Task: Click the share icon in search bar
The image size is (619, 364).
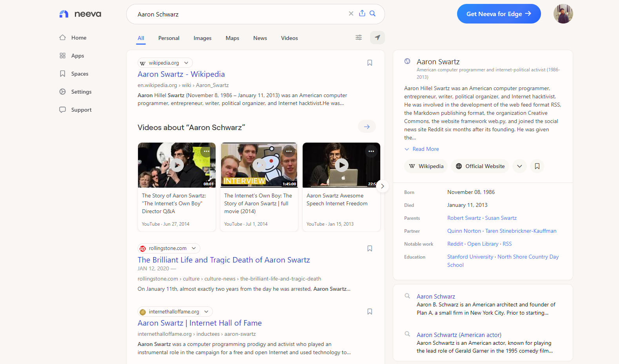Action: 362,13
